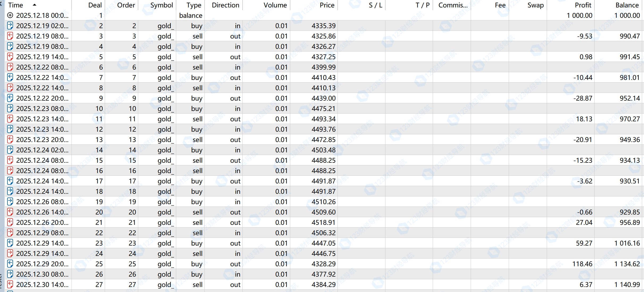Image resolution: width=644 pixels, height=292 pixels.
Task: Sort by the Balance column header
Action: 627,5
